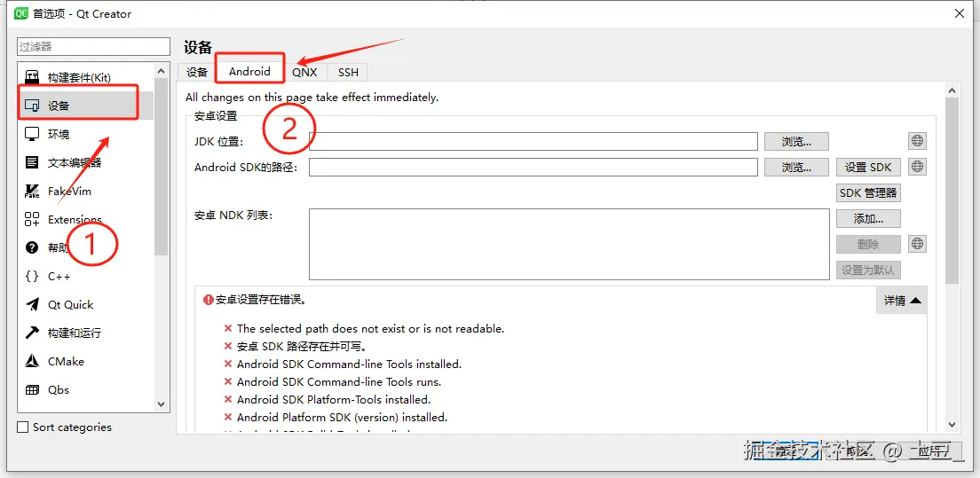This screenshot has width=980, height=478.
Task: Select the Extensions category icon
Action: click(32, 220)
